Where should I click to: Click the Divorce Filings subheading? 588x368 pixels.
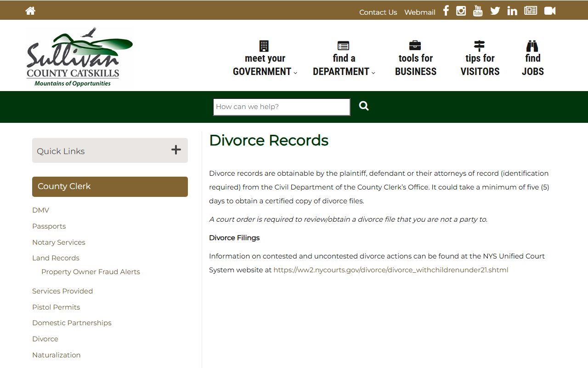(234, 238)
